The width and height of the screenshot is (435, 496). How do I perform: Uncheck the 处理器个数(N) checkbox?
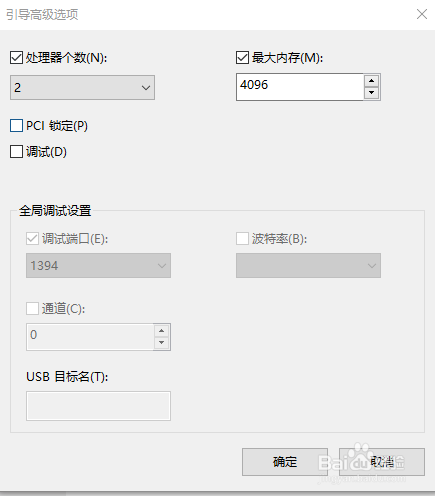click(16, 58)
